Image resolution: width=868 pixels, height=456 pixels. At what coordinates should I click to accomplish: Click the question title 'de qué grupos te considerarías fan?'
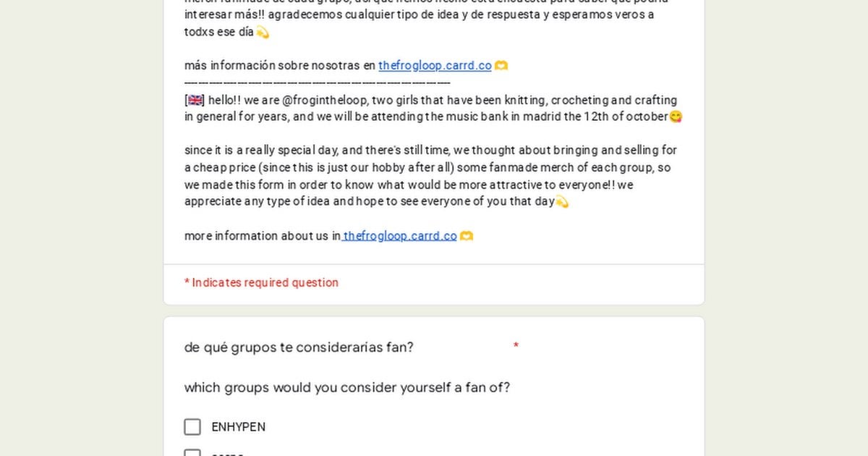pyautogui.click(x=299, y=347)
